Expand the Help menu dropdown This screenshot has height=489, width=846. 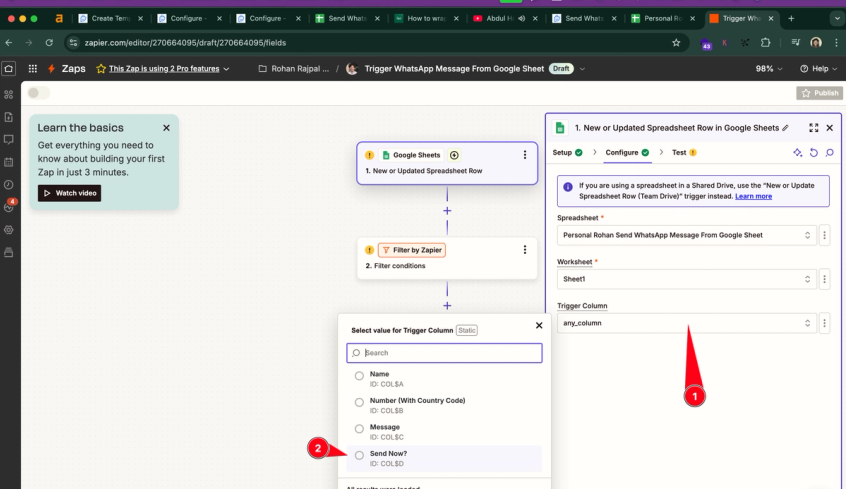coord(818,69)
